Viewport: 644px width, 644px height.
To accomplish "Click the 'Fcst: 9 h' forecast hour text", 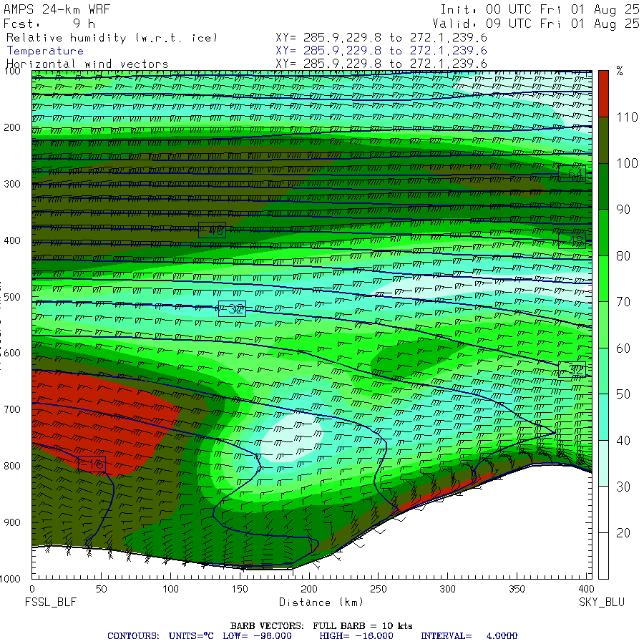I will (x=49, y=24).
